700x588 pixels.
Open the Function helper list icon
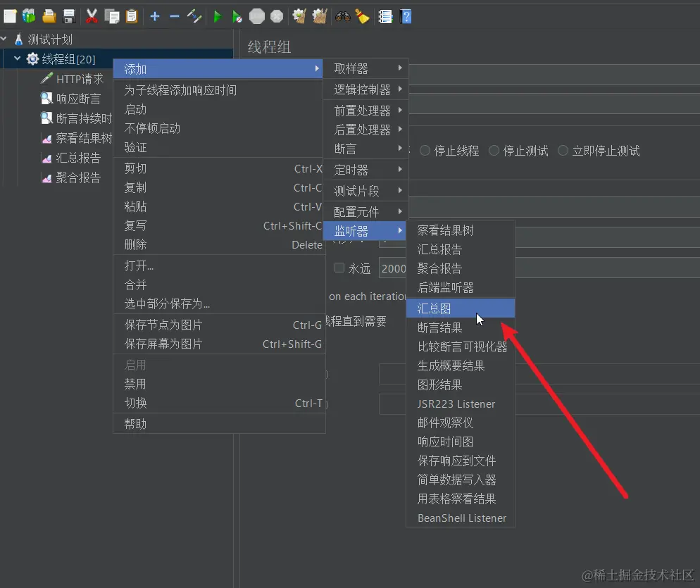click(x=385, y=16)
